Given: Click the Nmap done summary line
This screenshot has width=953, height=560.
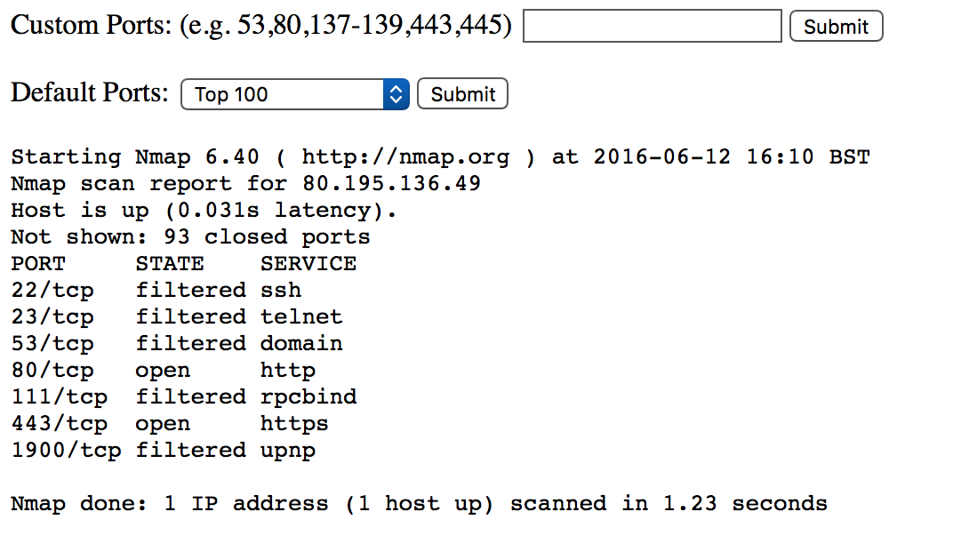Looking at the screenshot, I should coord(419,503).
